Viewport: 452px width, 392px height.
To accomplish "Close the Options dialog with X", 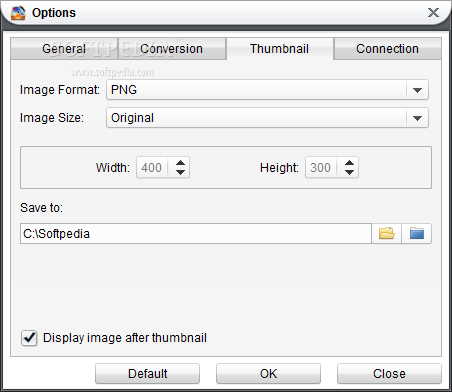I will (x=433, y=13).
